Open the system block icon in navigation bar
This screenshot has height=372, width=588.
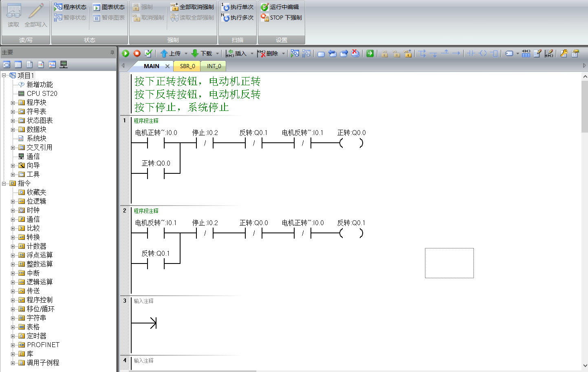[x=41, y=64]
